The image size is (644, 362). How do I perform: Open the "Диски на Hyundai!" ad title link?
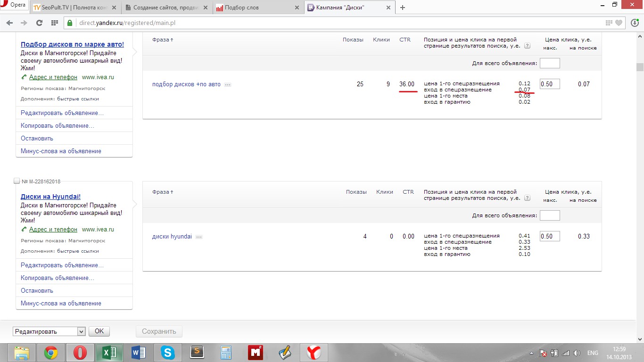coord(50,197)
